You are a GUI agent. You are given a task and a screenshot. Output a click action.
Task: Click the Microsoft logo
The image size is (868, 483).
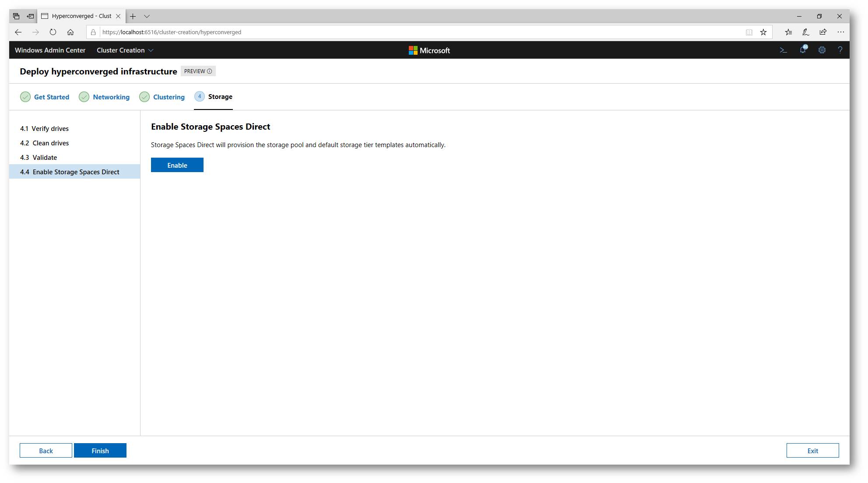(x=429, y=50)
